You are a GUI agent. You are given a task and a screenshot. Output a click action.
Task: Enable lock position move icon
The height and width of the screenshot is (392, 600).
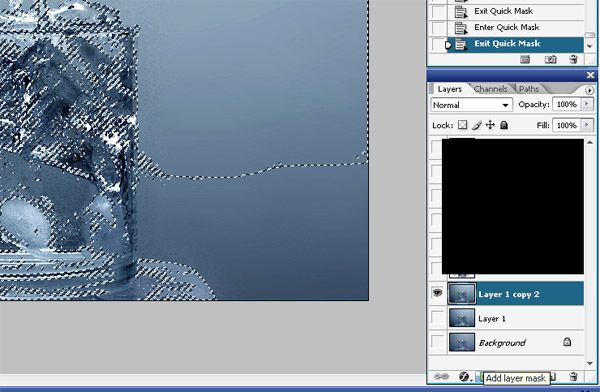point(490,125)
